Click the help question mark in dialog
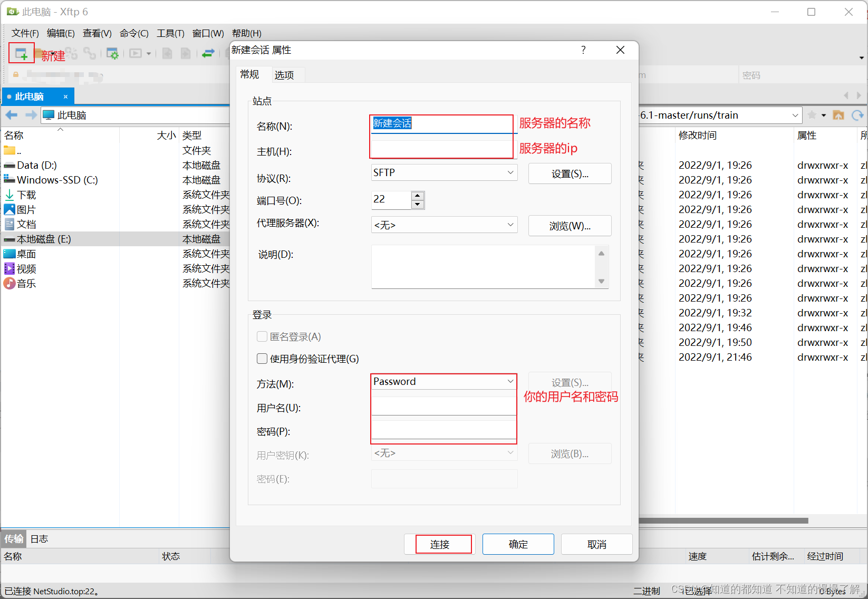Screen dimensions: 868x599 (x=583, y=50)
